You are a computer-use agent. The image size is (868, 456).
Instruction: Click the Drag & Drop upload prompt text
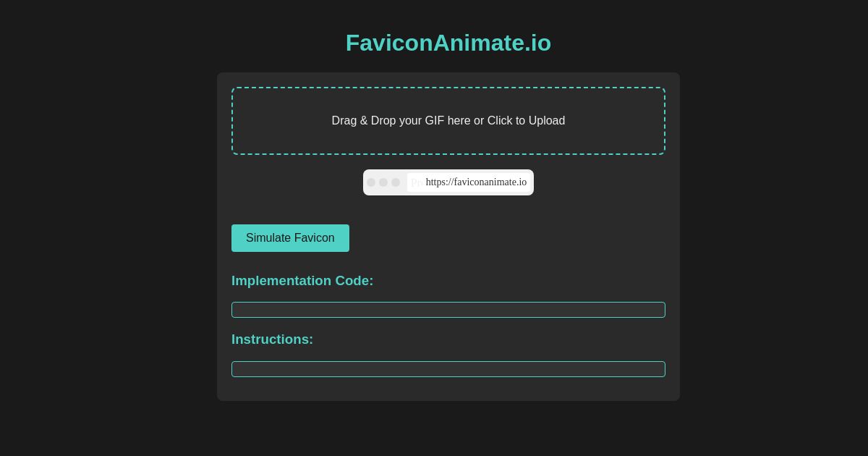pyautogui.click(x=448, y=121)
